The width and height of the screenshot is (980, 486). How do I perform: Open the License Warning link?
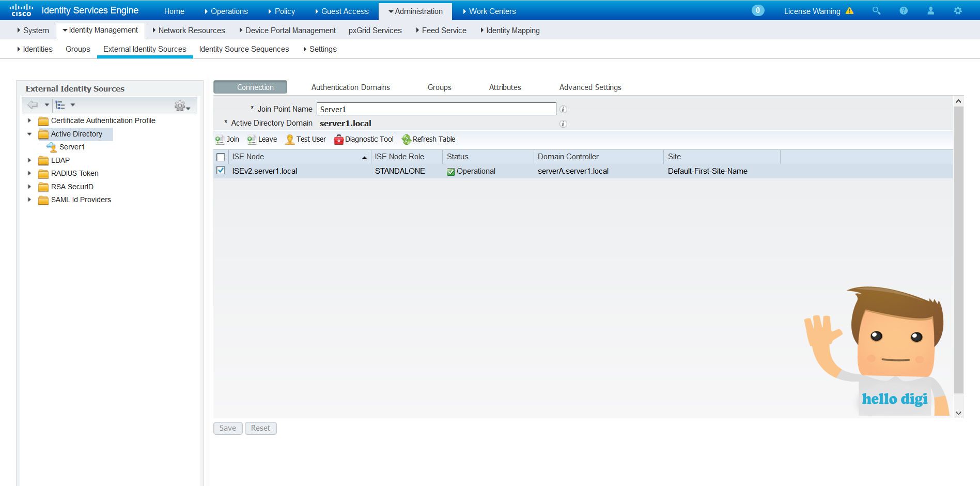point(812,11)
